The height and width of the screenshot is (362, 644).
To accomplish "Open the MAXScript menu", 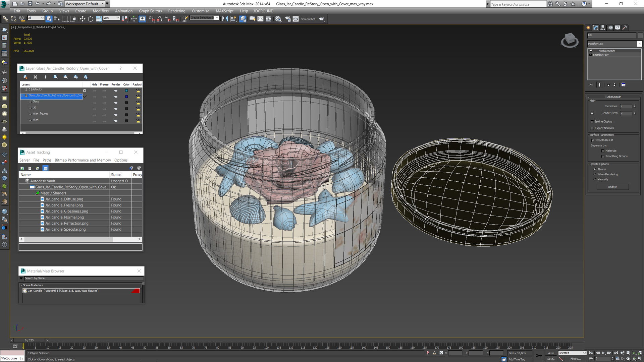I will [225, 11].
